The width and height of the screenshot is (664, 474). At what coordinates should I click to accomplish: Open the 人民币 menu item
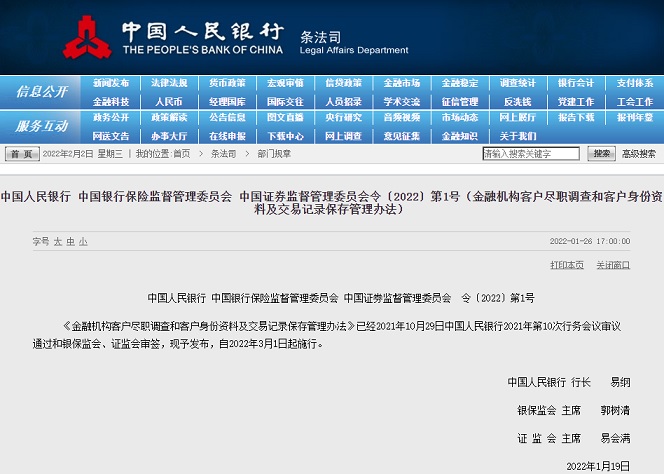169,102
